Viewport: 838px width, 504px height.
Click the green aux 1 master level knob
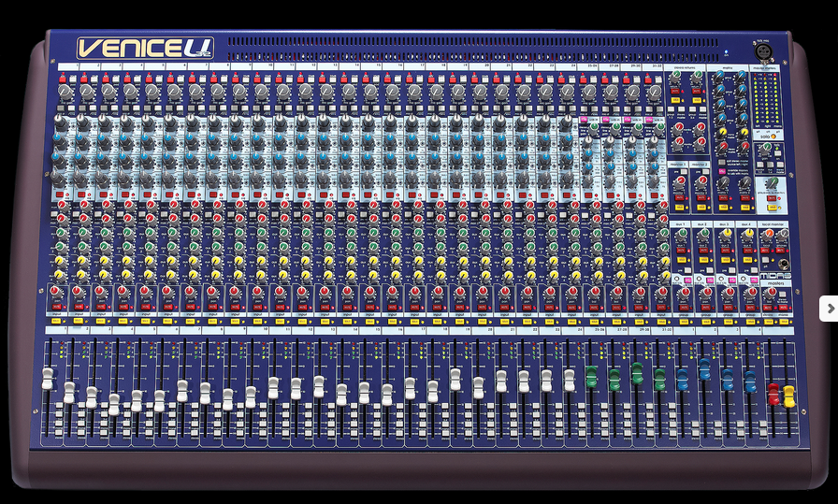[x=682, y=235]
